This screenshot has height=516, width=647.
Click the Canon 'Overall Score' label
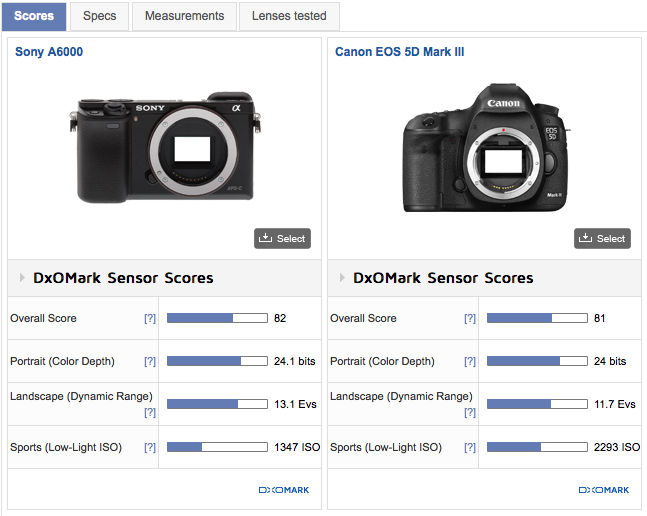point(363,318)
